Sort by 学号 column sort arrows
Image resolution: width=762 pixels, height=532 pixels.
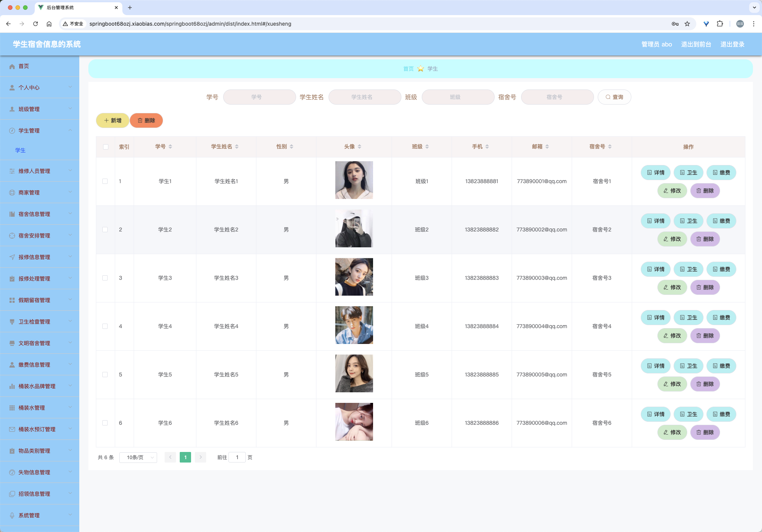tap(170, 146)
